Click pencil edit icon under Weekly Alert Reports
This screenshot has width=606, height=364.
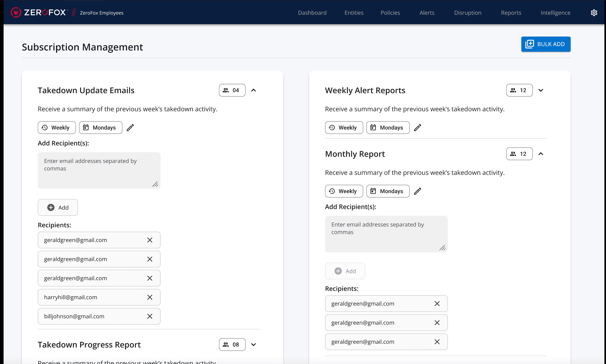417,128
